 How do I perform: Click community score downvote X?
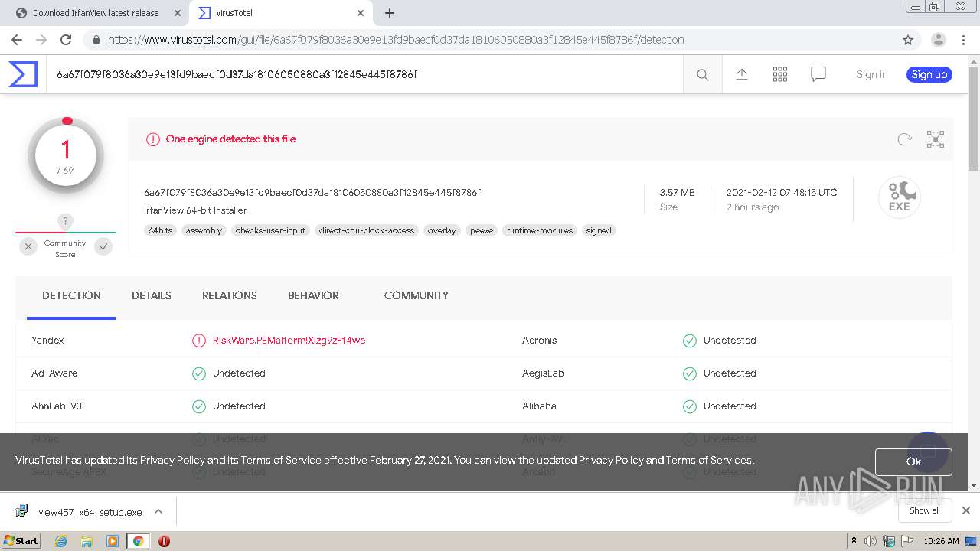[x=28, y=246]
